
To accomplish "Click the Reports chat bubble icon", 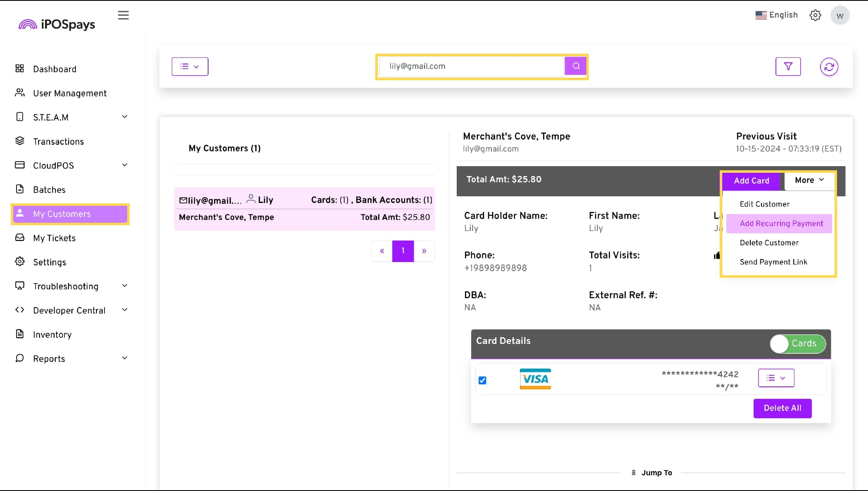I will click(x=19, y=358).
